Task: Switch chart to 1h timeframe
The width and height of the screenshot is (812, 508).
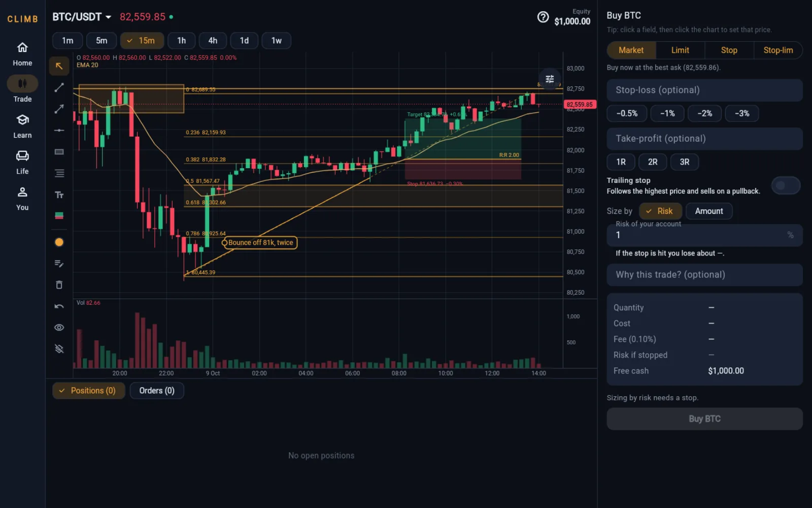Action: point(181,41)
